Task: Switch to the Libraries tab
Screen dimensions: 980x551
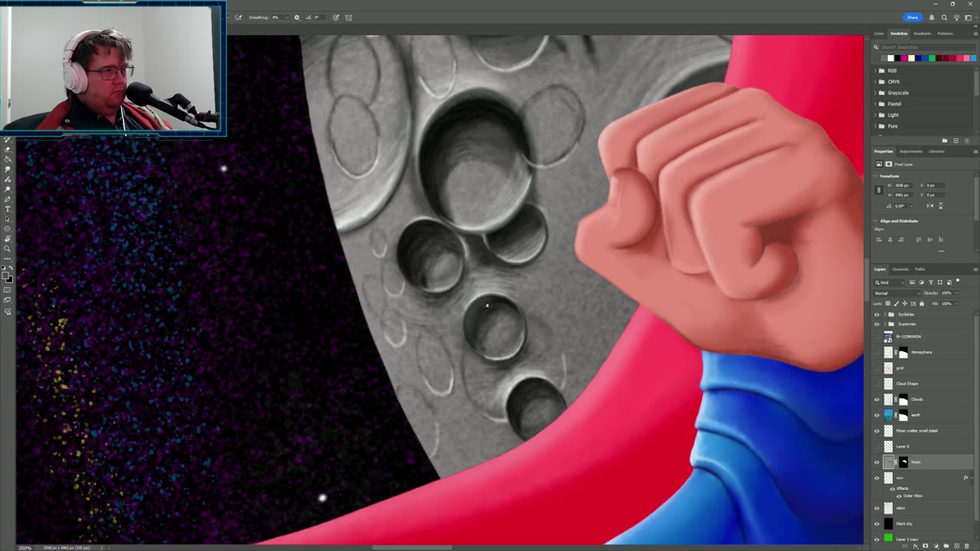Action: click(936, 152)
